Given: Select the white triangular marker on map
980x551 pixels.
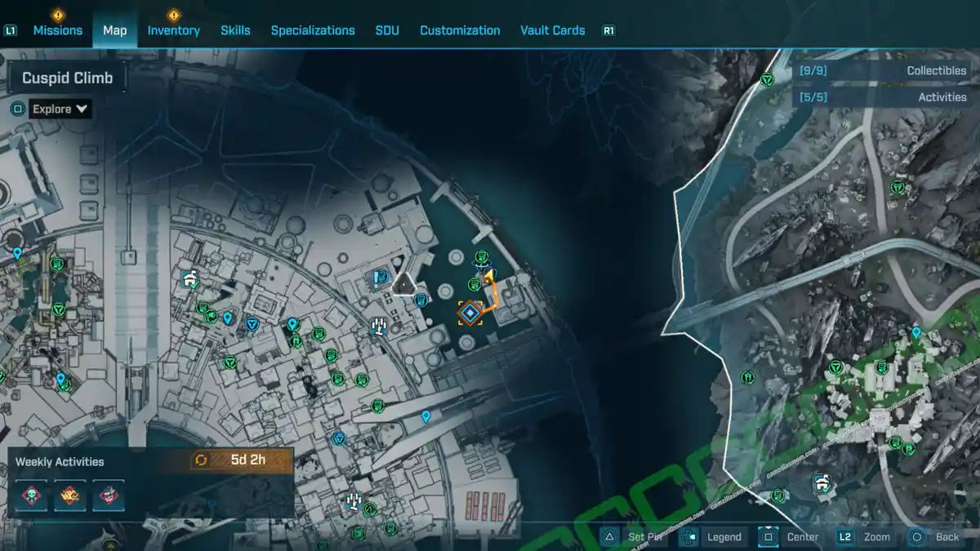Looking at the screenshot, I should (404, 284).
